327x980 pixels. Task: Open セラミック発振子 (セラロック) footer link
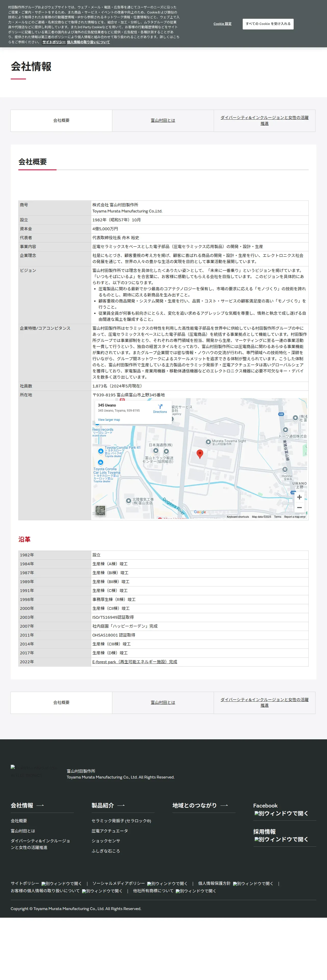[x=121, y=821]
